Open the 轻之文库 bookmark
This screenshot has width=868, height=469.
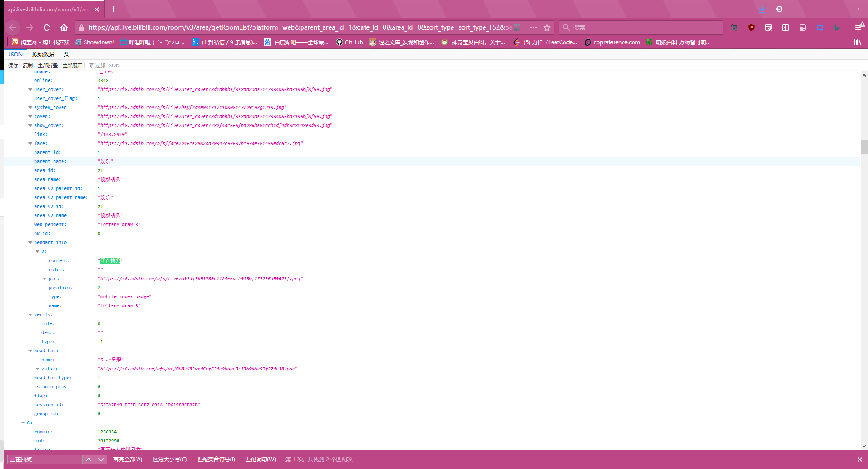[x=402, y=42]
